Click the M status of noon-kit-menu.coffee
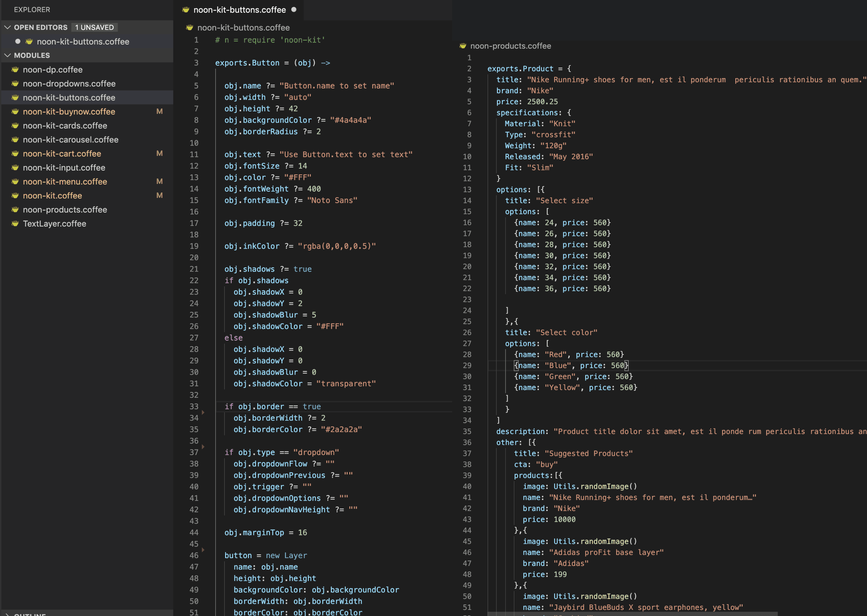This screenshot has height=616, width=867. (160, 181)
